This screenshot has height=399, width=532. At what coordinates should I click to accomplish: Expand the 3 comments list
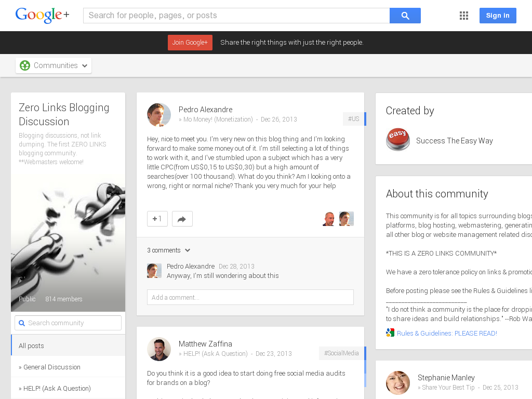click(x=169, y=250)
